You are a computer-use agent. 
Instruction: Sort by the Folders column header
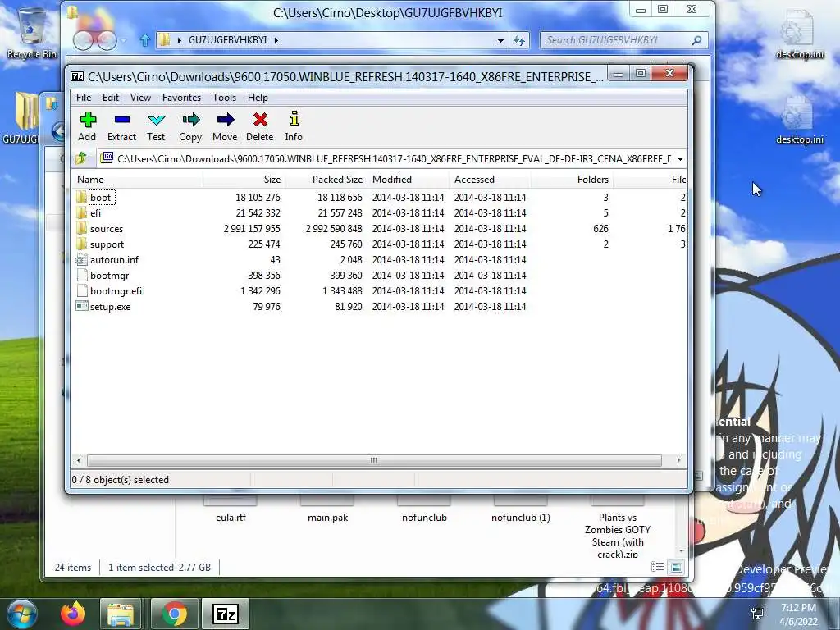pyautogui.click(x=572, y=180)
